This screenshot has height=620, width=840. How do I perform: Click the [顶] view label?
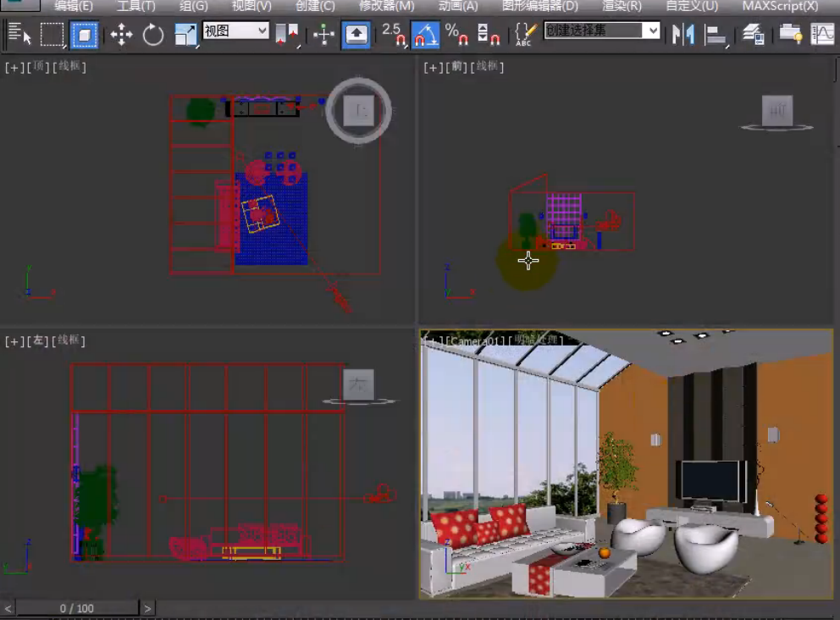click(x=37, y=67)
